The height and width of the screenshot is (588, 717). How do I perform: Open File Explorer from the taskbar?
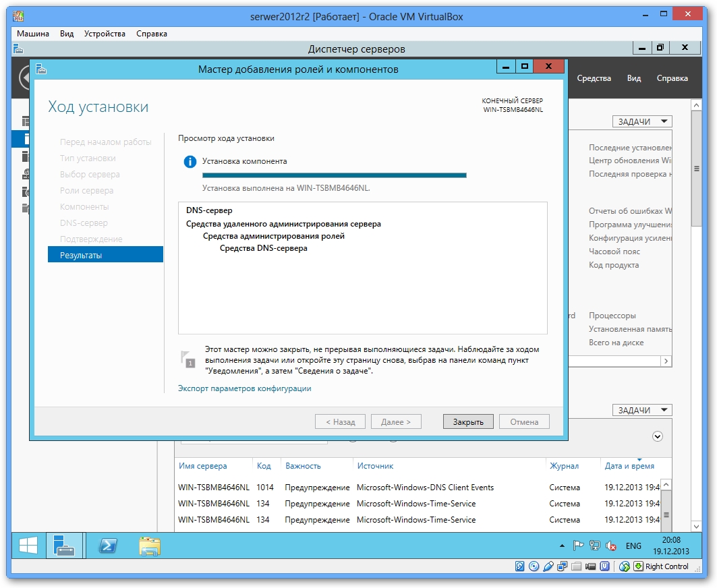point(150,546)
